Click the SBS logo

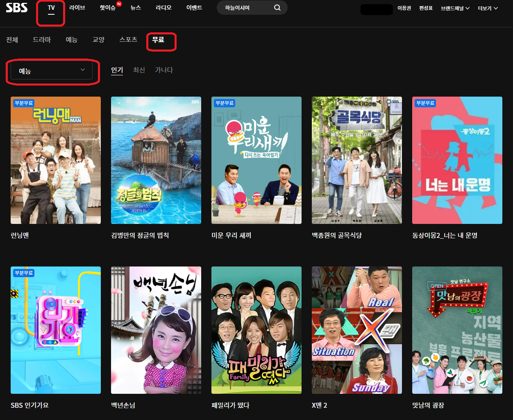coord(17,7)
